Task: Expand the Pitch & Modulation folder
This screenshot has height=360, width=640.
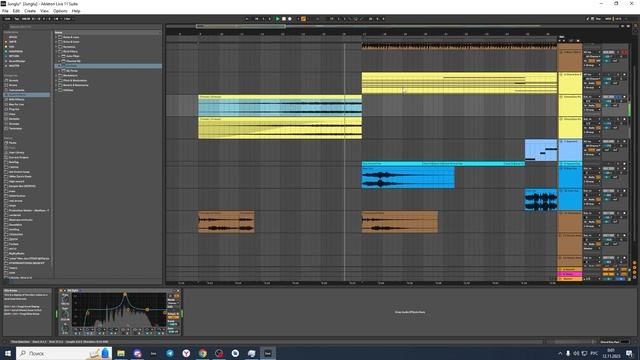Action: (56, 80)
